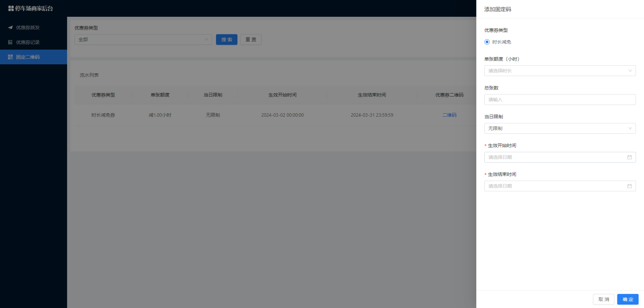Screen dimensions: 644x308
Task: Expand the 当日限制 无限制 dropdown
Action: pyautogui.click(x=560, y=128)
